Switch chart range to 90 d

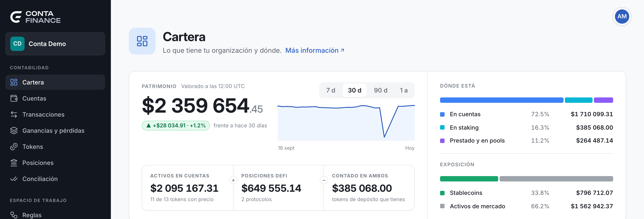tap(381, 91)
